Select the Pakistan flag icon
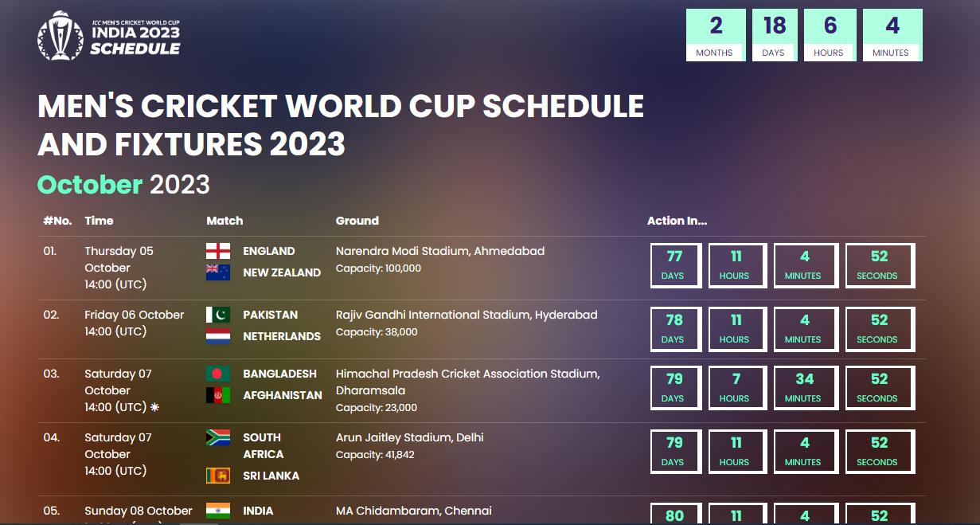Screen dimensions: 980x525 point(217,313)
